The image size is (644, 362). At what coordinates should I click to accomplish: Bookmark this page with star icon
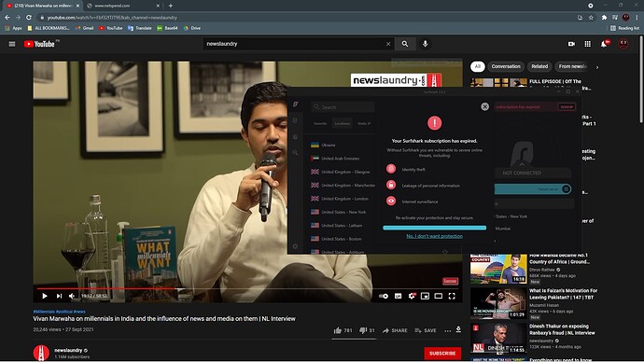(x=591, y=17)
